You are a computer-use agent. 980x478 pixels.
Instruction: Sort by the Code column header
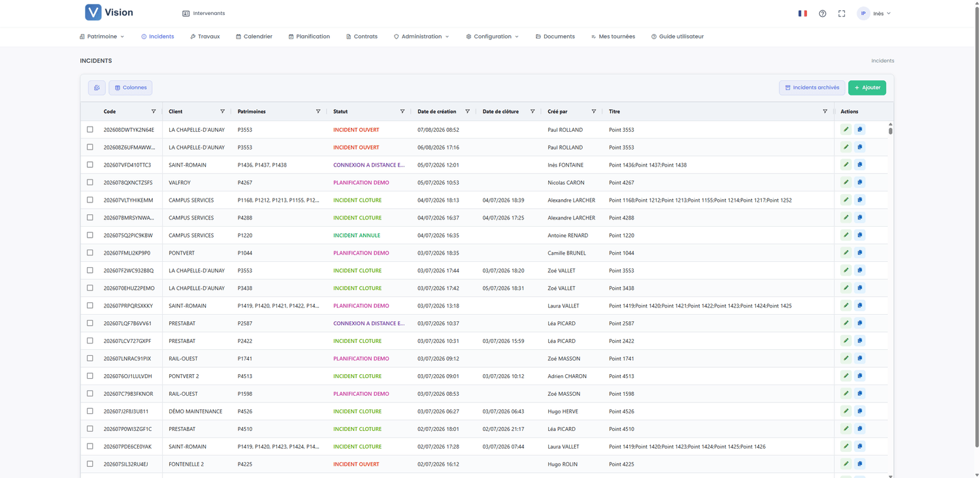pos(110,112)
